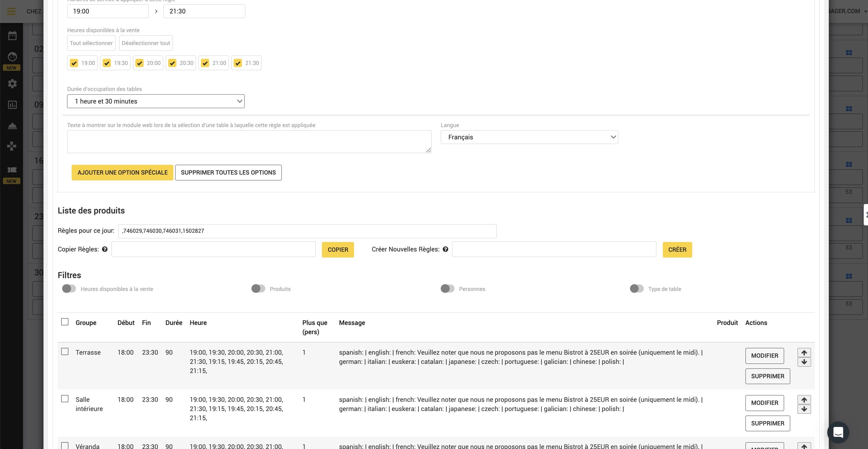Click Ajouter une option spéciale button
868x449 pixels.
point(122,172)
